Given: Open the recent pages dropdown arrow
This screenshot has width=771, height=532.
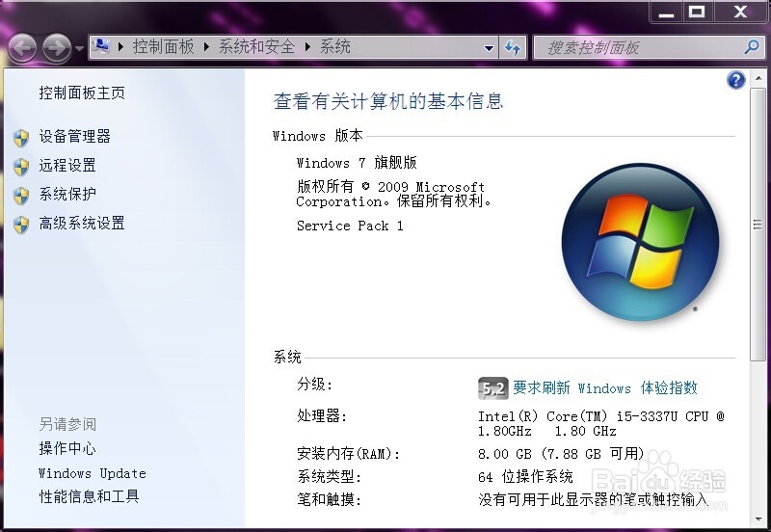Looking at the screenshot, I should click(x=80, y=48).
